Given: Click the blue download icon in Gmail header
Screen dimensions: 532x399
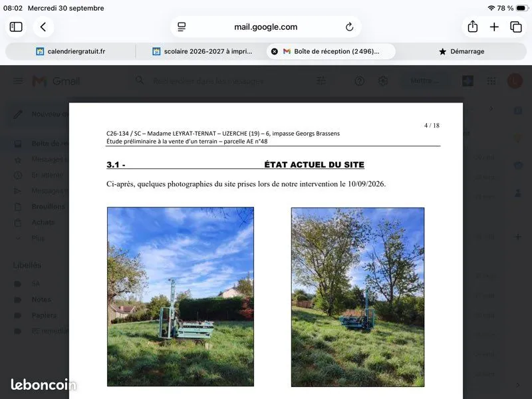Looking at the screenshot, I should click(467, 80).
